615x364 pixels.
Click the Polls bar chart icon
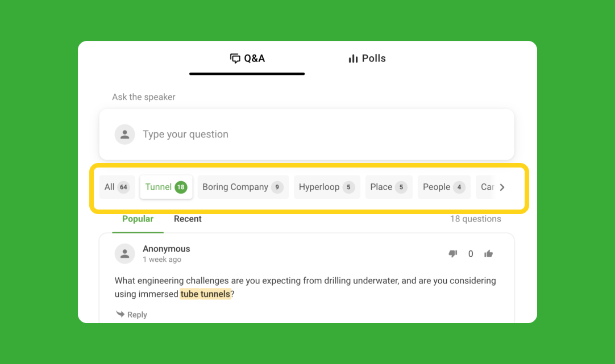pyautogui.click(x=353, y=58)
